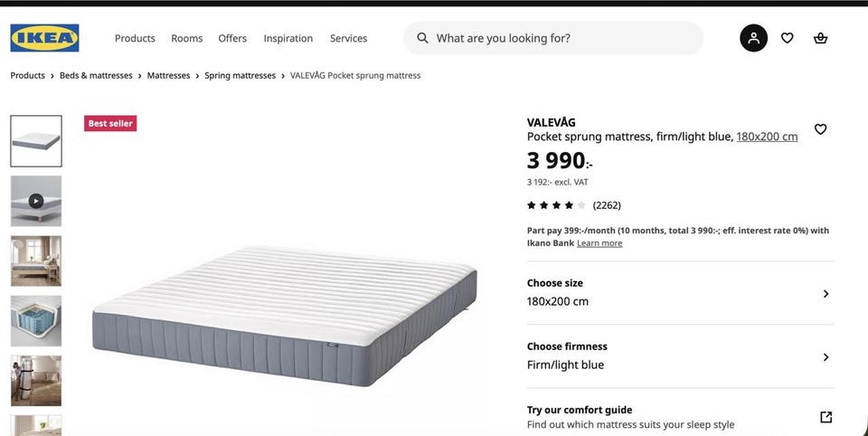
Task: Save VALEVÅG mattress to favourites heart
Action: (x=820, y=129)
